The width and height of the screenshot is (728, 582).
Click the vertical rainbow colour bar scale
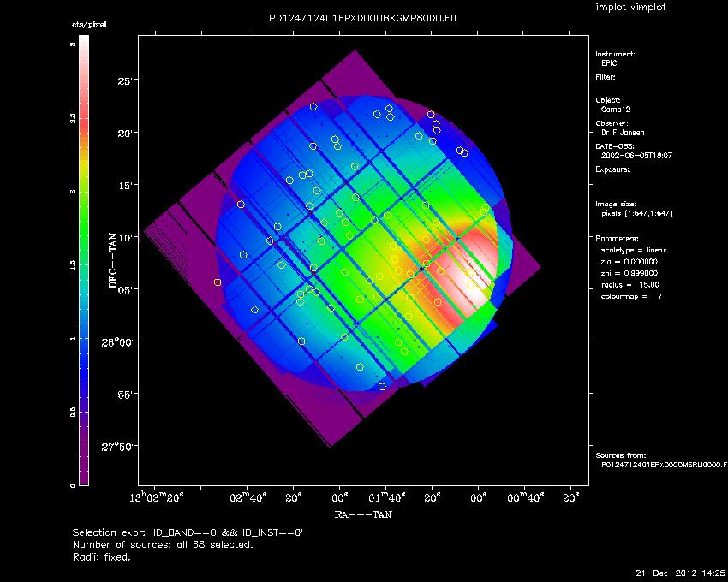pyautogui.click(x=84, y=260)
